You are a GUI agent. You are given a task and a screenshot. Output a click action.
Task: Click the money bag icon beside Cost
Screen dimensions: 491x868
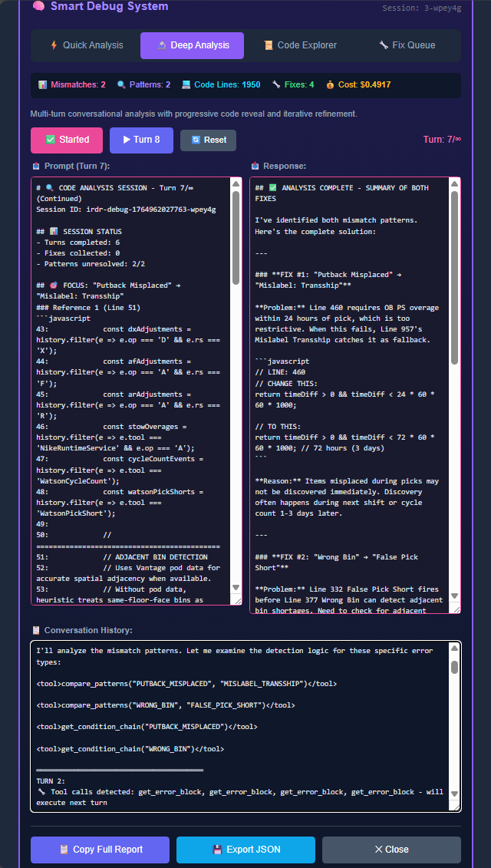pos(331,85)
